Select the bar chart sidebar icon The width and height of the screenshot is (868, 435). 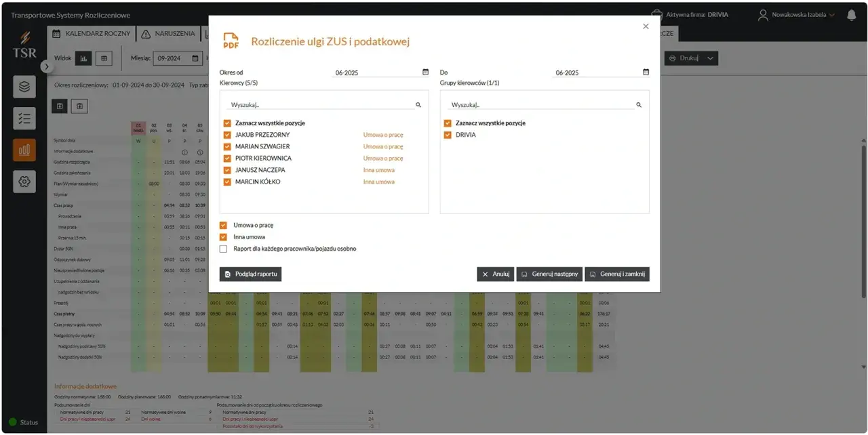pos(24,150)
